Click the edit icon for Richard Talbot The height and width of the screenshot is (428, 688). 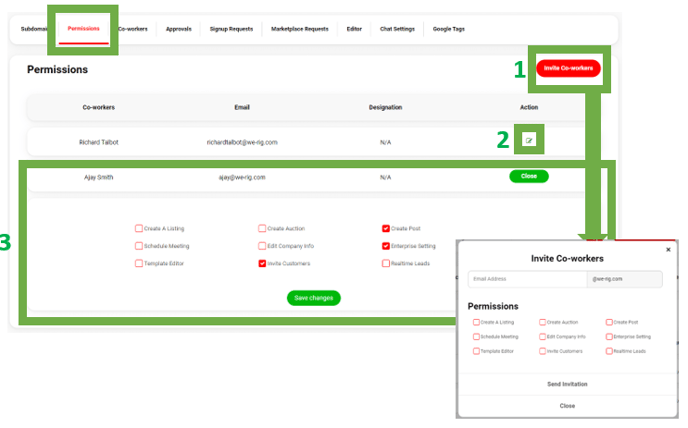529,141
